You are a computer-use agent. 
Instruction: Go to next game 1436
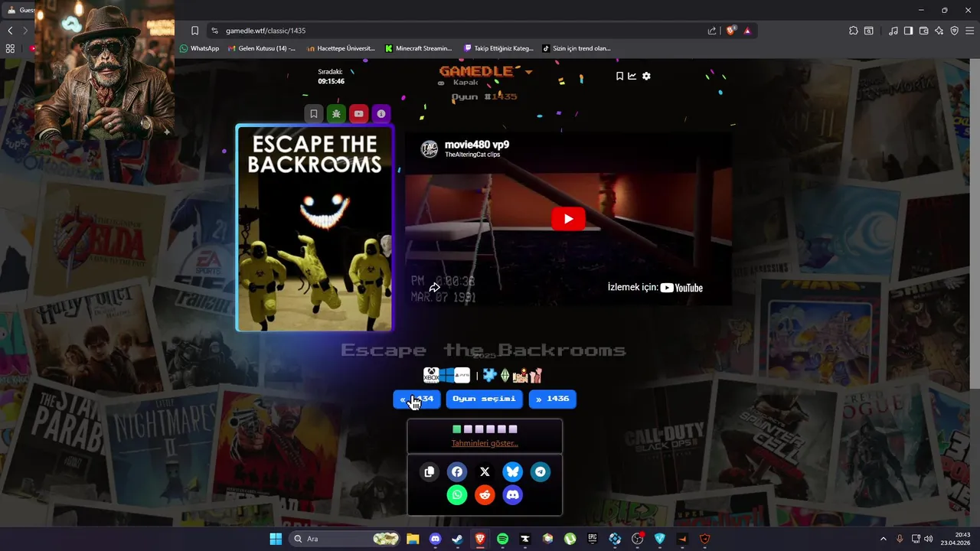coord(552,399)
